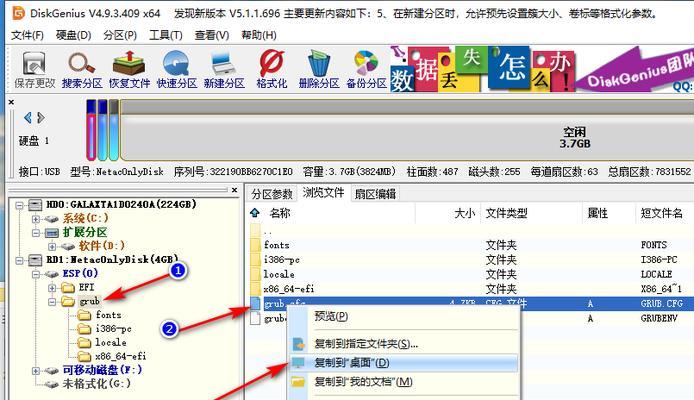Collapse the grub folder node

[x=52, y=302]
